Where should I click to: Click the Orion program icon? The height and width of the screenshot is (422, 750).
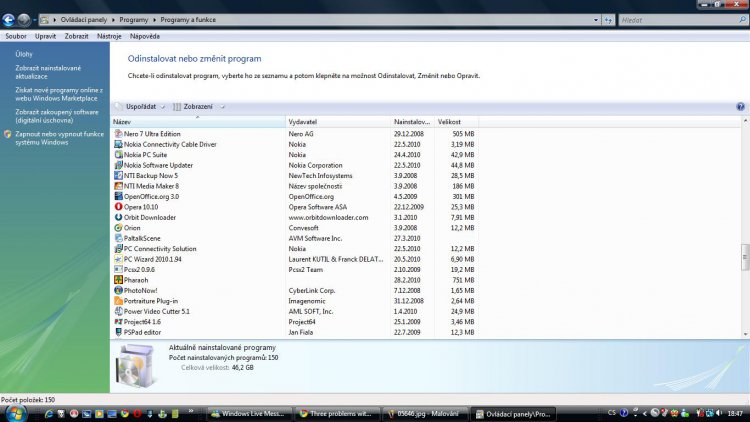[x=118, y=228]
